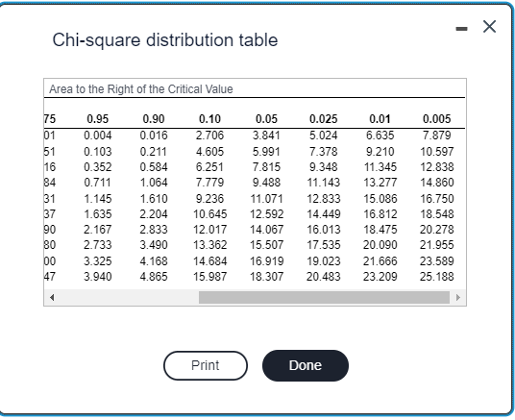Click the table's left scroll arrow

[52, 298]
